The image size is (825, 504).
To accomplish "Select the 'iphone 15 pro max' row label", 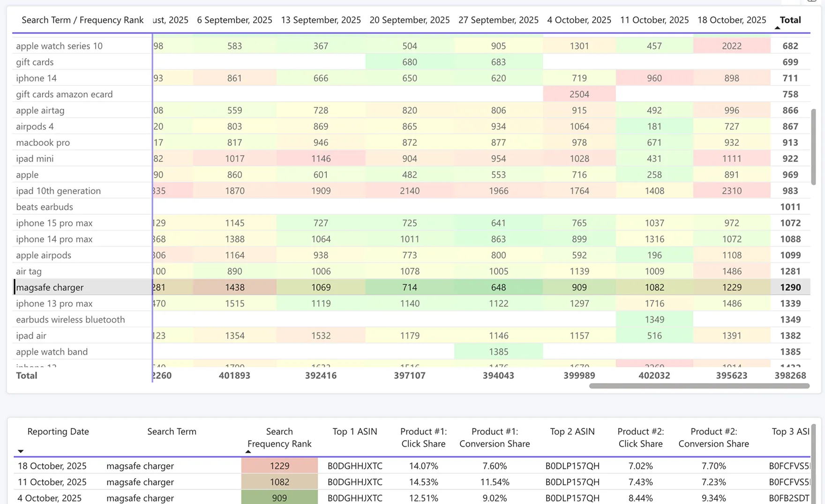I will coord(54,223).
